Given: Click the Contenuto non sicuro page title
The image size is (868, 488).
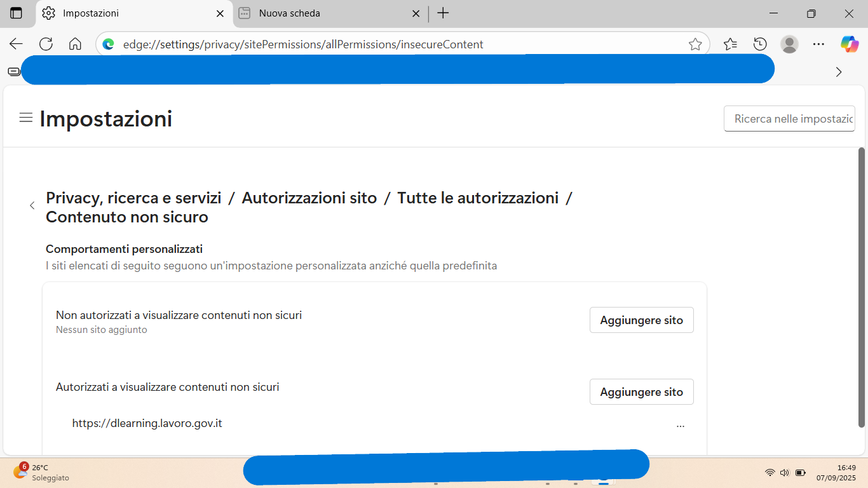Looking at the screenshot, I should coord(127,217).
